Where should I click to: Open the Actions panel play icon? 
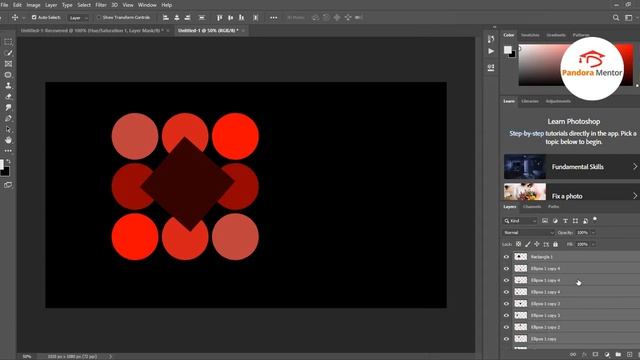click(x=491, y=51)
